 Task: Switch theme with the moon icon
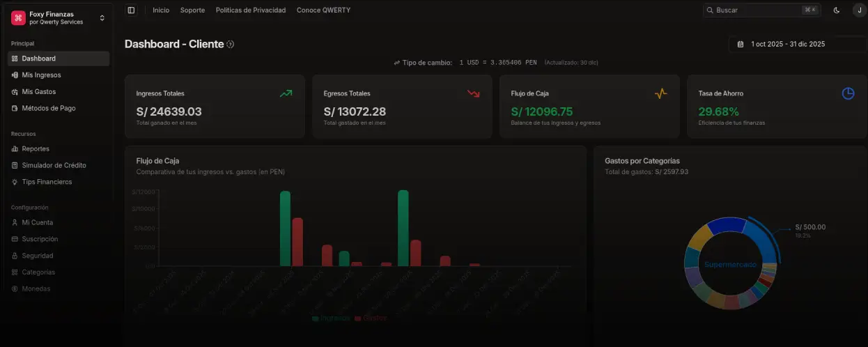point(837,10)
